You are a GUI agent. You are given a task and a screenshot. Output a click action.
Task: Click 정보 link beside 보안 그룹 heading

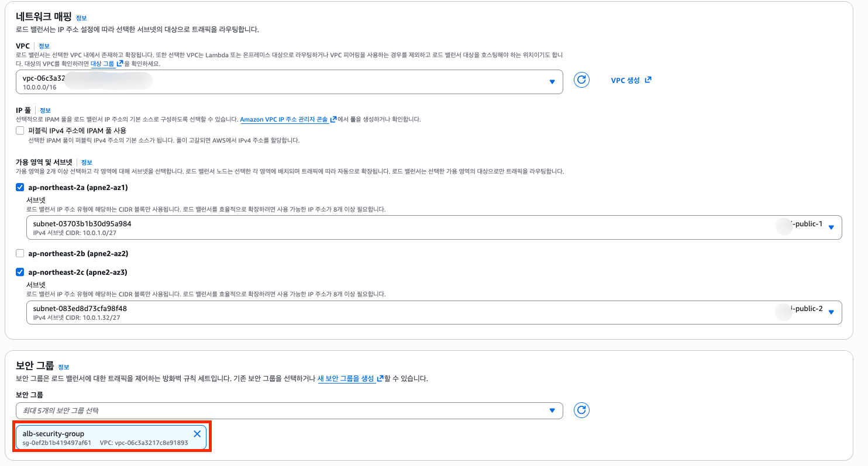click(x=64, y=367)
